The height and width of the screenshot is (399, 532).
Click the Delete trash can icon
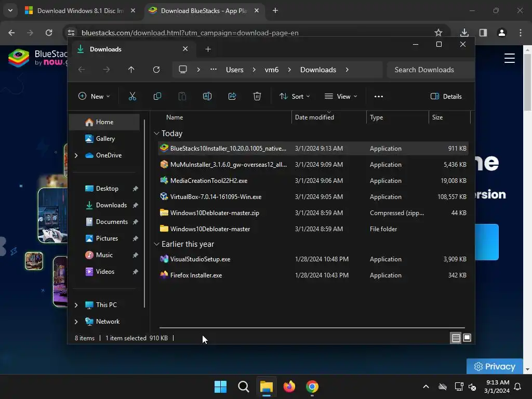257,96
